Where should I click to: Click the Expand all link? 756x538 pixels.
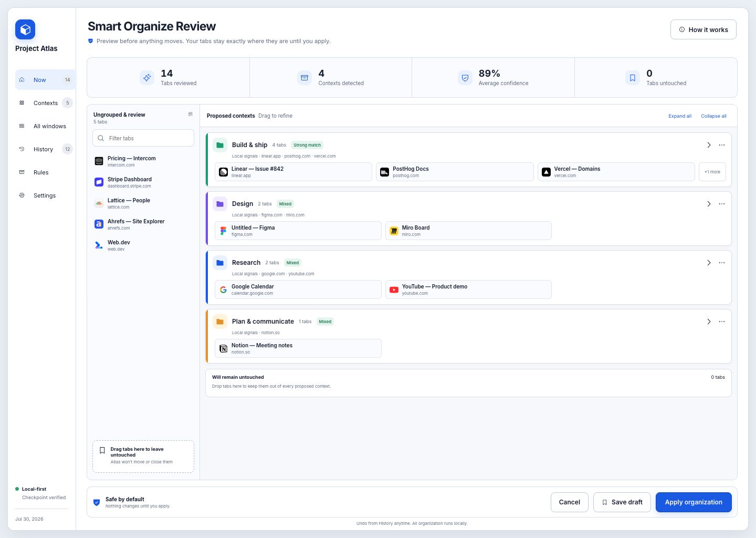click(680, 116)
